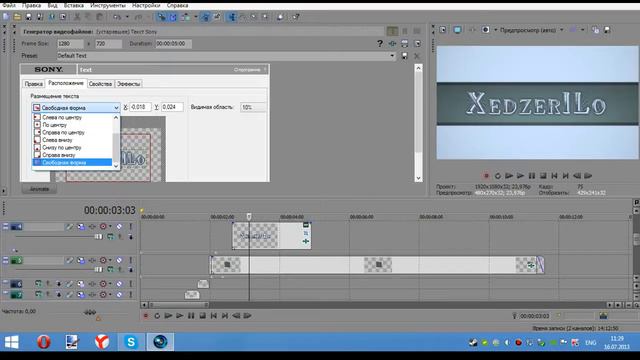Open the Инструменты menu
Viewport: 640px width, 360px height.
pyautogui.click(x=108, y=5)
